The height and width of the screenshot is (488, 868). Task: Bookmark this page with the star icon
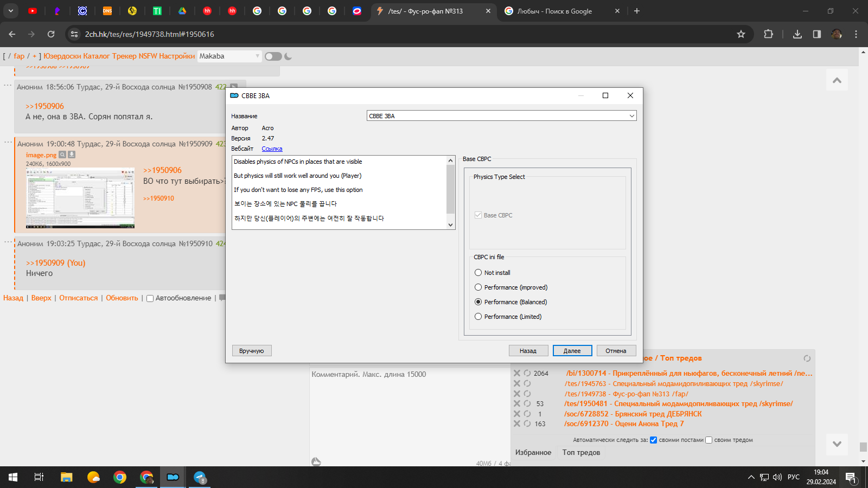[x=741, y=34]
